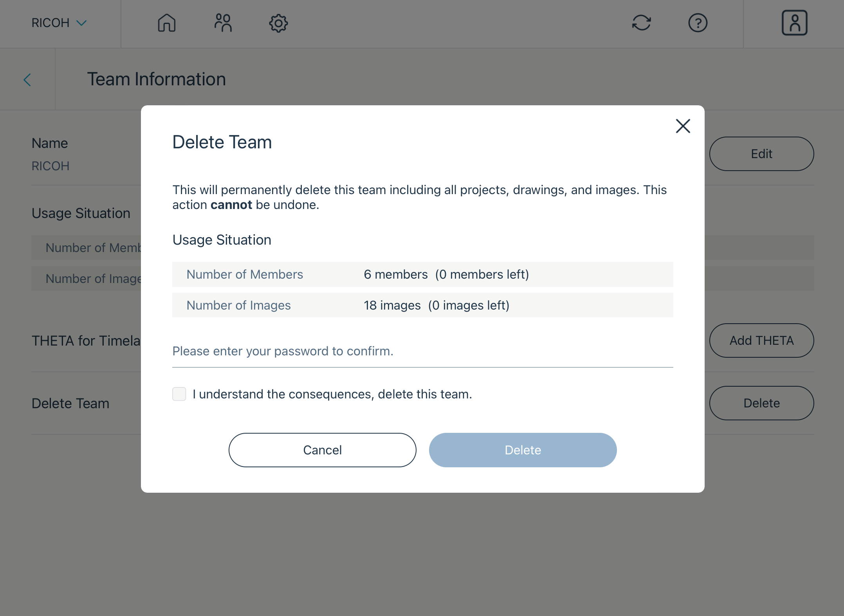The image size is (844, 616).
Task: Select the Number of Images row
Action: coord(423,305)
